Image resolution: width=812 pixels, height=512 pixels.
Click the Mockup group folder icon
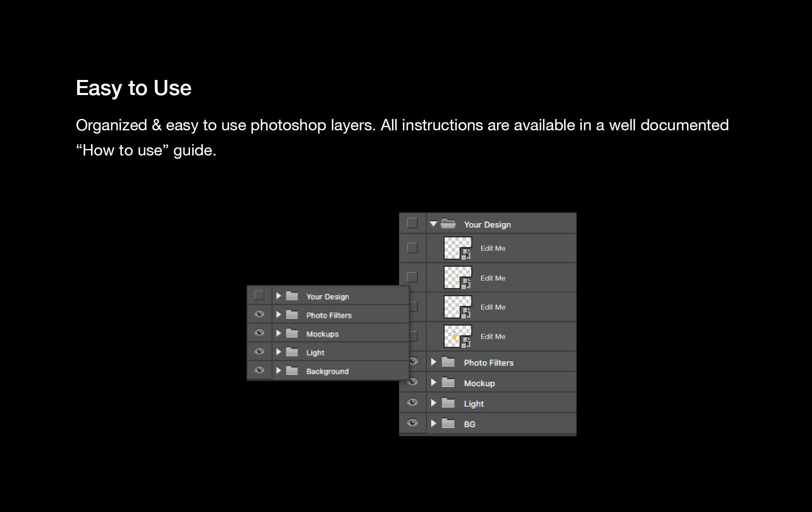448,382
